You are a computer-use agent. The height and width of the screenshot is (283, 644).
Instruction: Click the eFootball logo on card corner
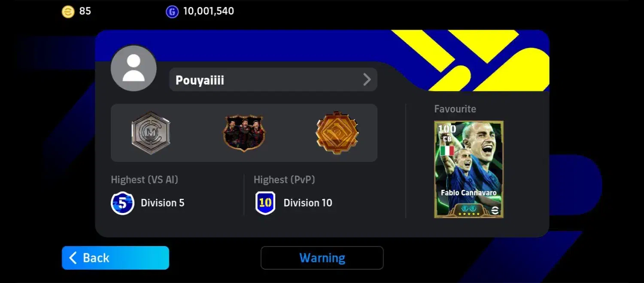(x=495, y=210)
